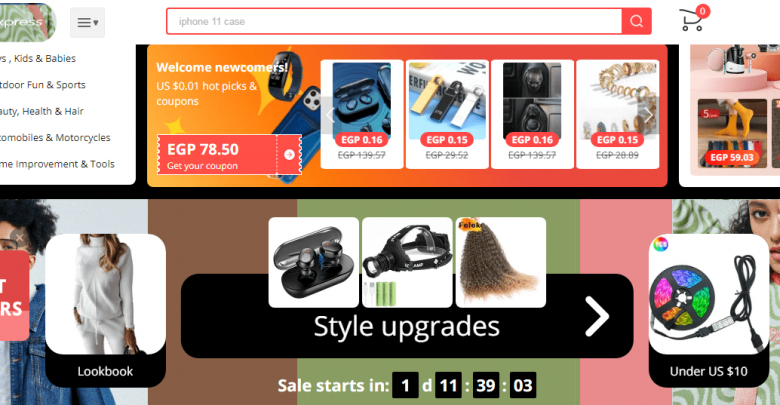Screen dimensions: 780x405
Task: Open the wireless earbuds EGP 0.16 deal
Action: [x=362, y=114]
